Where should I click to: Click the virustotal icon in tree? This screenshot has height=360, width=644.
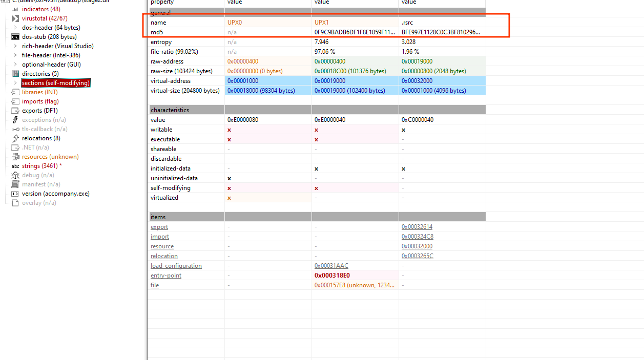[x=15, y=18]
